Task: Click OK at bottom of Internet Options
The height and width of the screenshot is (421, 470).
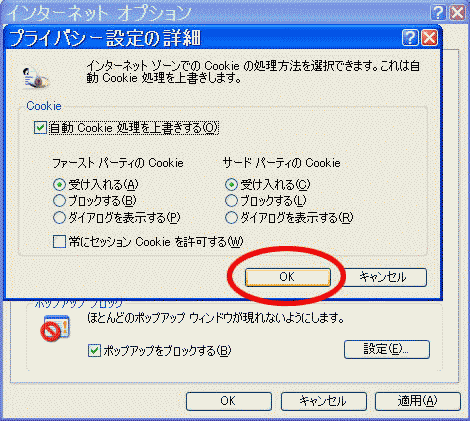Action: pyautogui.click(x=229, y=401)
